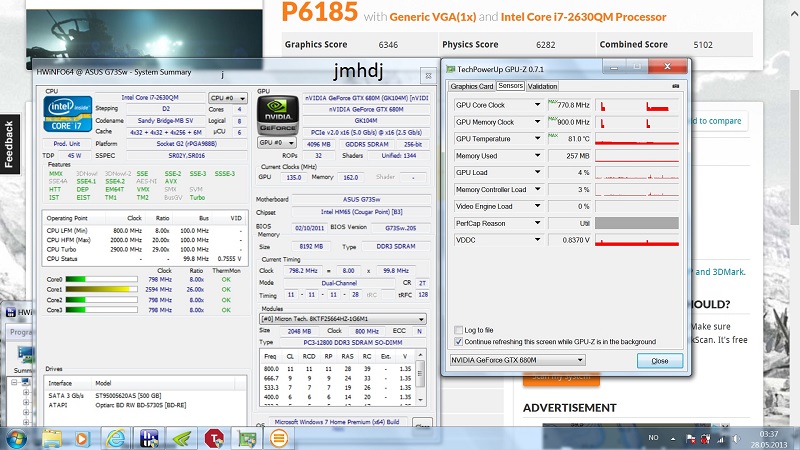
Task: Click the ST9500S620AS [500 GB] drive row
Action: [145, 395]
